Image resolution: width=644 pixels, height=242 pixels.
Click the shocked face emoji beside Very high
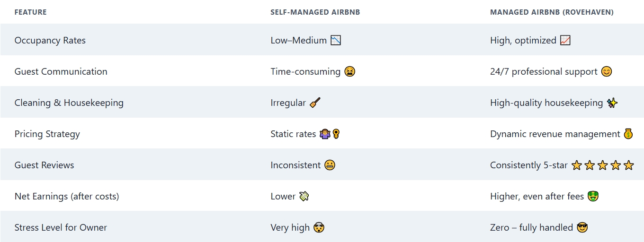click(319, 227)
